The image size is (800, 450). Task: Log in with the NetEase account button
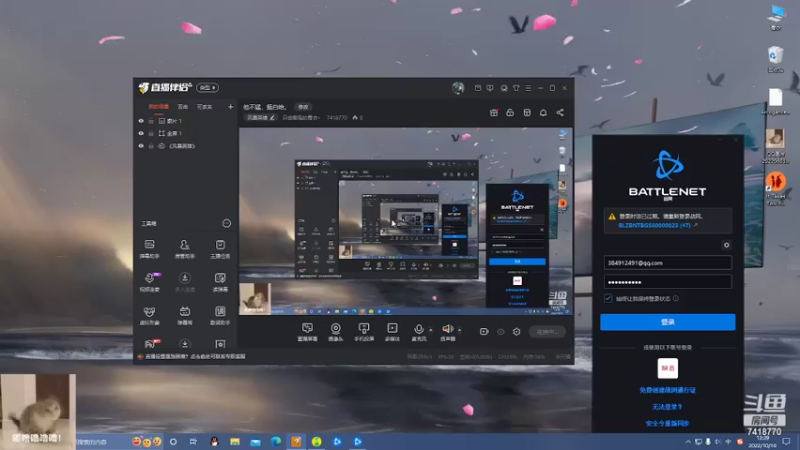(667, 368)
